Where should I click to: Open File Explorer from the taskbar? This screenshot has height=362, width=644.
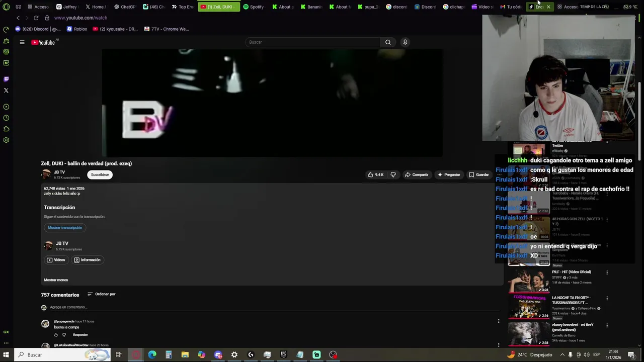coord(185,355)
